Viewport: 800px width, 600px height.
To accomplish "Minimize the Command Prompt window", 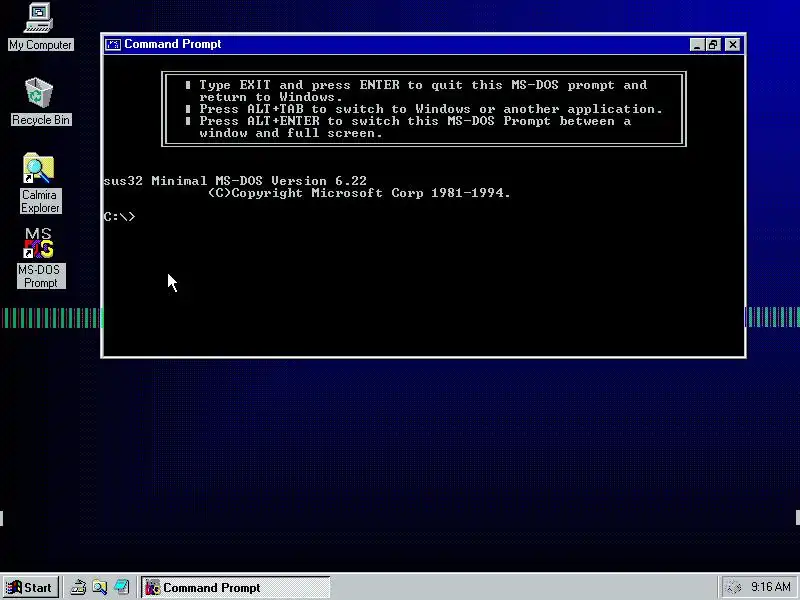I will pos(697,45).
